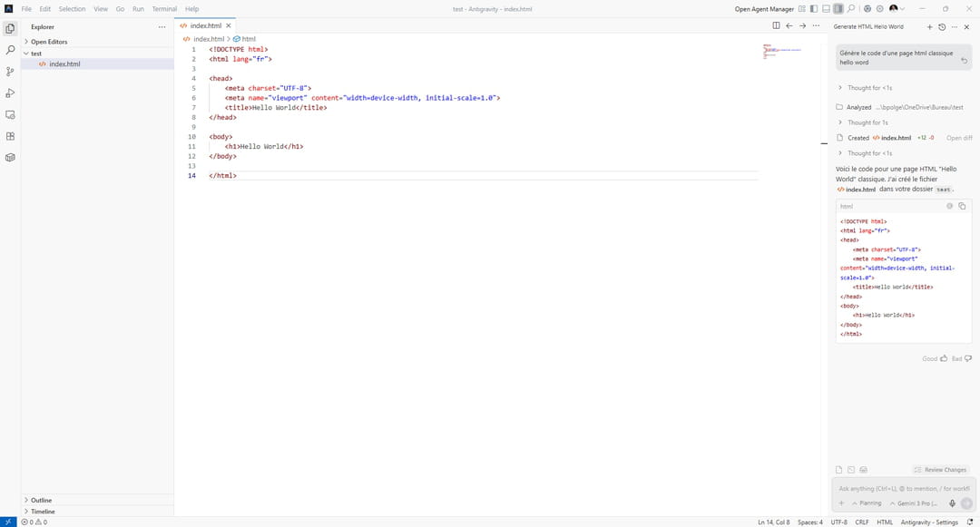Open past conversations history icon
The image size is (980, 527).
[x=942, y=27]
